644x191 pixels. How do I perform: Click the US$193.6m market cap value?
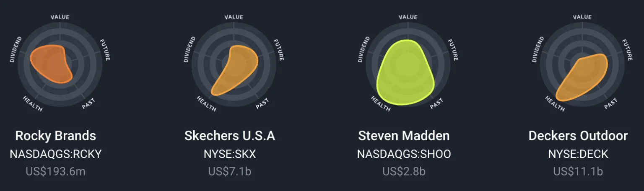(x=55, y=171)
